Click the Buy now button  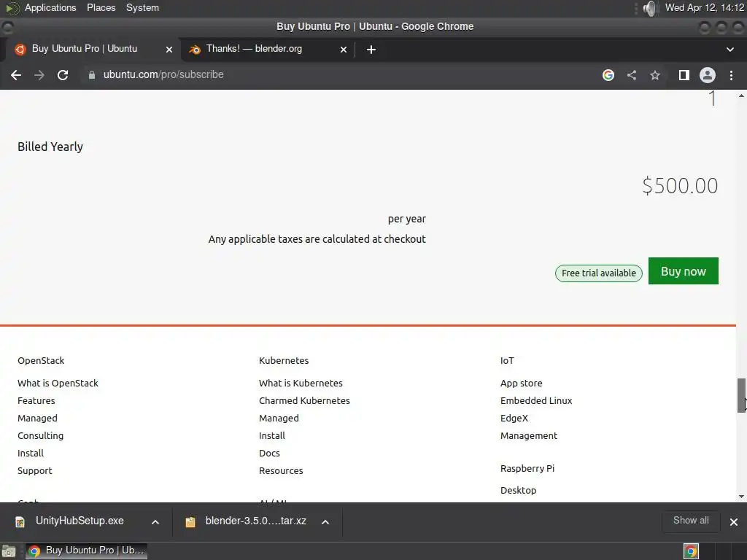point(683,271)
